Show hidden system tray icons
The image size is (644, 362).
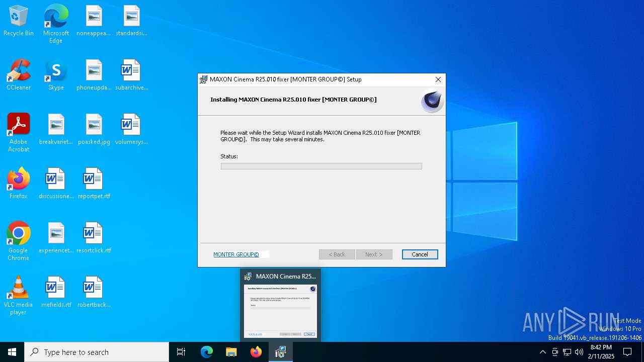click(542, 352)
